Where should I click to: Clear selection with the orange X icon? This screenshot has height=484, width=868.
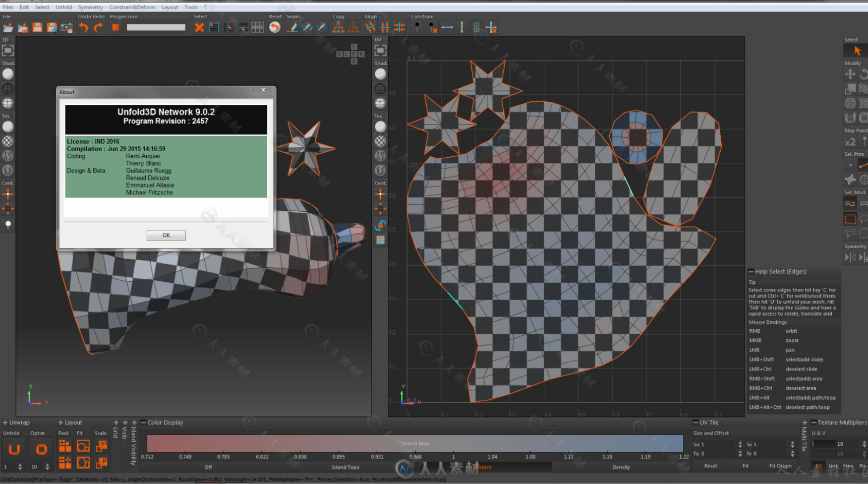[x=200, y=28]
